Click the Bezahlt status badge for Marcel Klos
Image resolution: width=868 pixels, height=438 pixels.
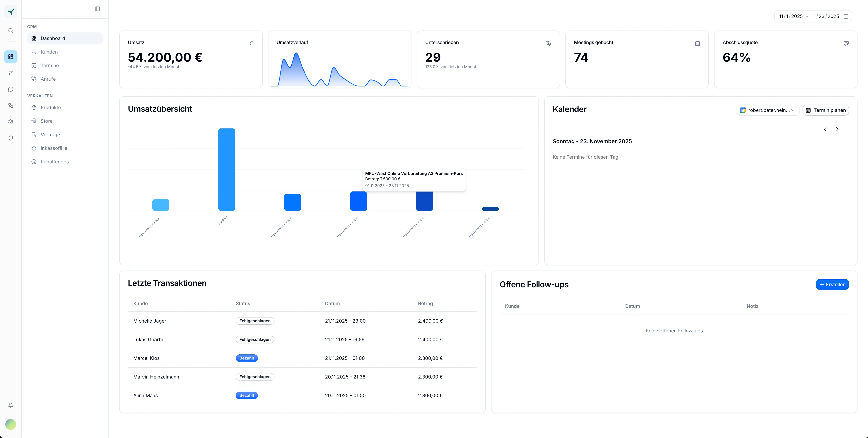247,358
